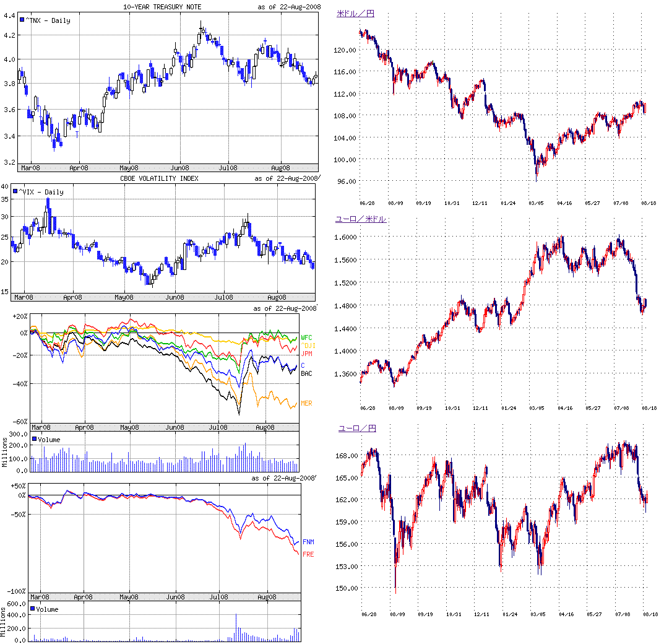
Task: Click the ^VIX - Daily legend text
Action: click(x=41, y=192)
